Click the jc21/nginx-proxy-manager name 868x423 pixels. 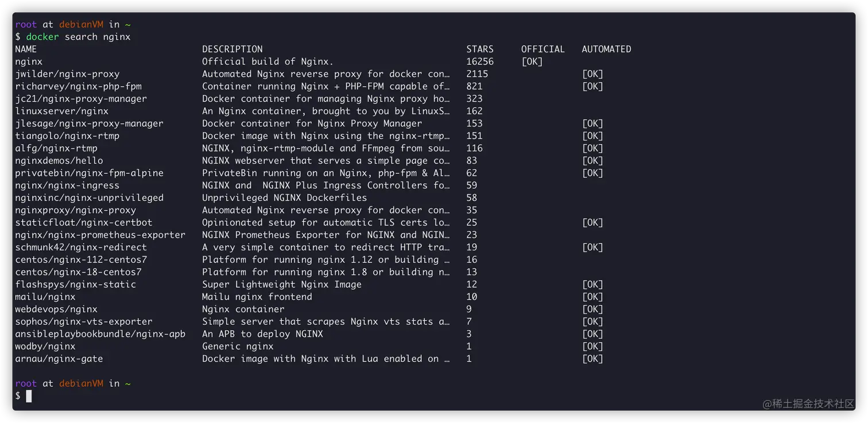tap(81, 99)
